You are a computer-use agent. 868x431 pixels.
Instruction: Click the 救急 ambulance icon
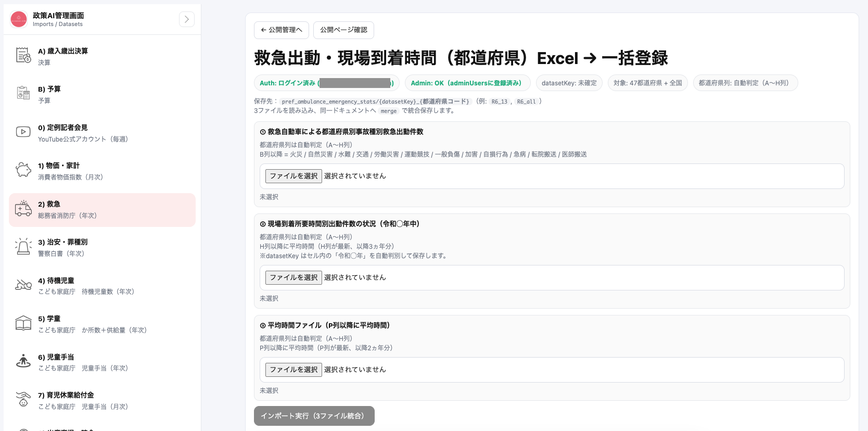click(x=23, y=208)
